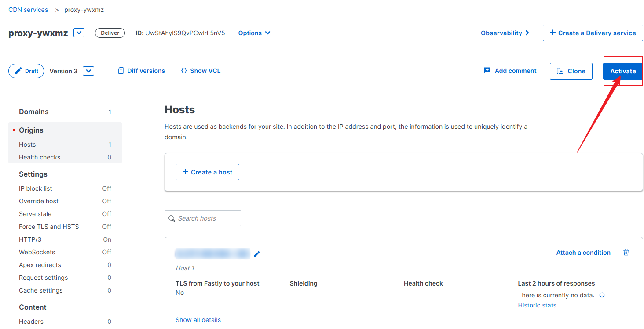This screenshot has width=644, height=329.
Task: Click the Diff versions icon link
Action: click(x=141, y=71)
